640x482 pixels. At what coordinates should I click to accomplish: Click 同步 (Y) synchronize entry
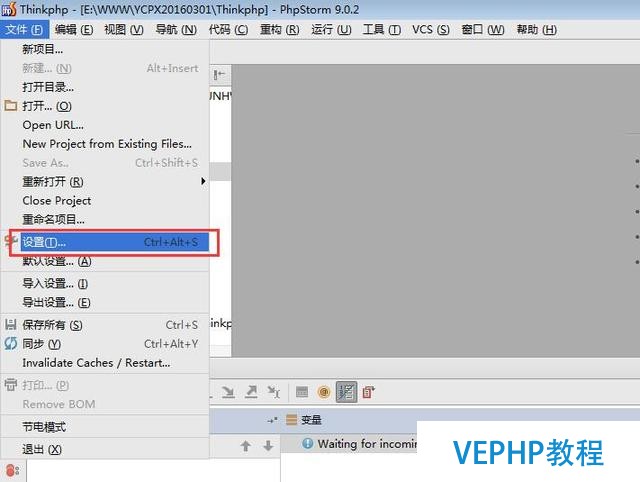click(105, 344)
